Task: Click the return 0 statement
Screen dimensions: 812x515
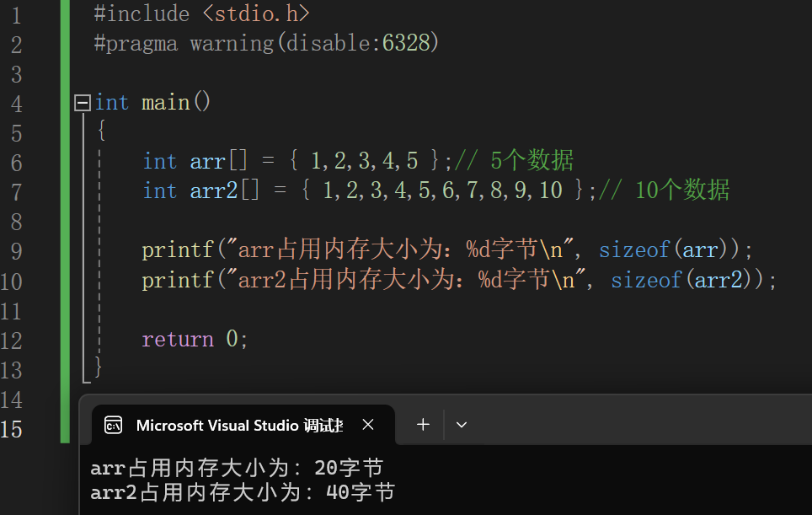Action: 194,339
